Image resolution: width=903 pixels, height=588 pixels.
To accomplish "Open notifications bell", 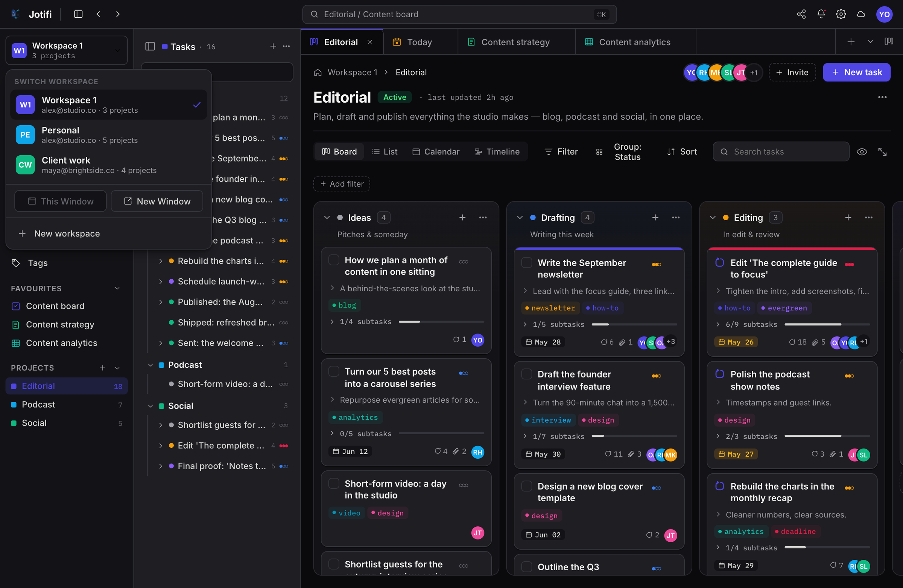I will point(821,14).
